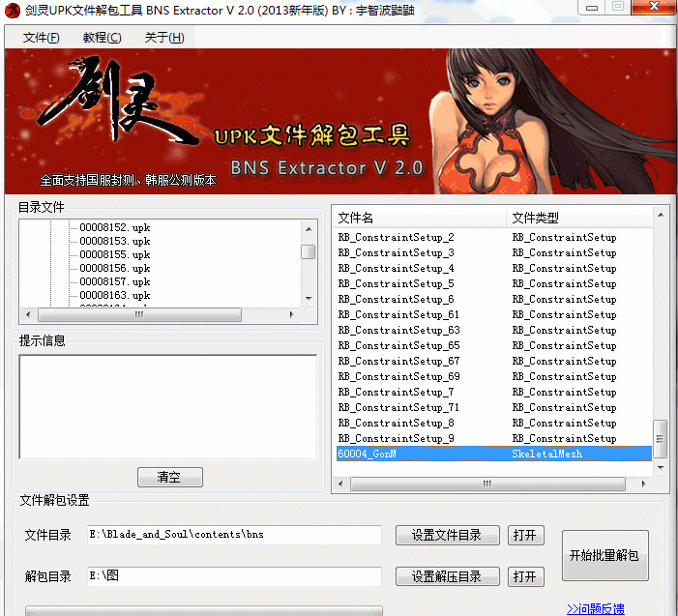Viewport: 678px width, 616px height.
Task: Click directory tree scroll-left arrow
Action: pyautogui.click(x=28, y=314)
